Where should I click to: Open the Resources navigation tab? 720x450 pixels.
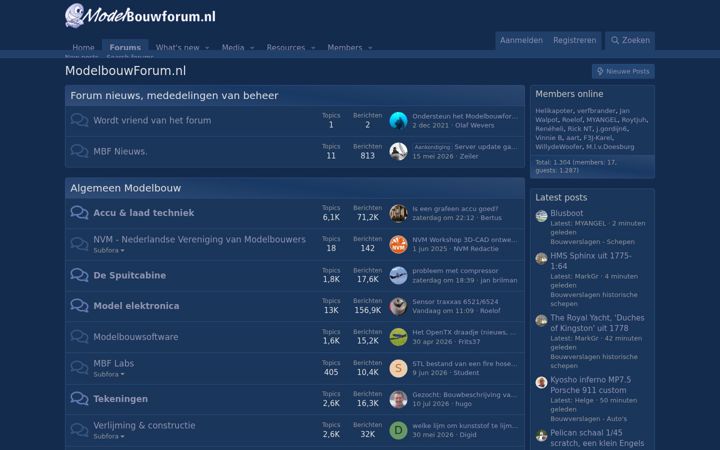[286, 47]
